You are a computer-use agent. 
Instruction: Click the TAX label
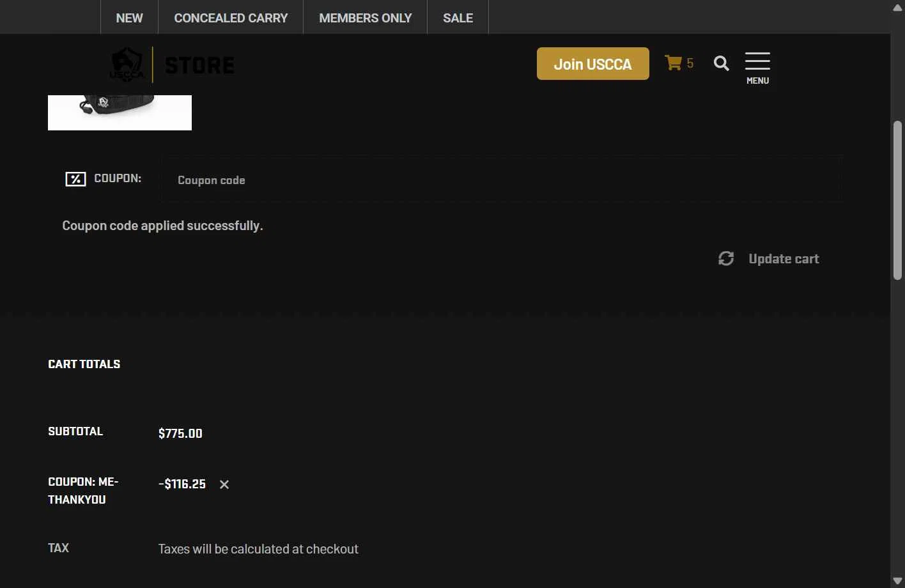[x=58, y=548]
